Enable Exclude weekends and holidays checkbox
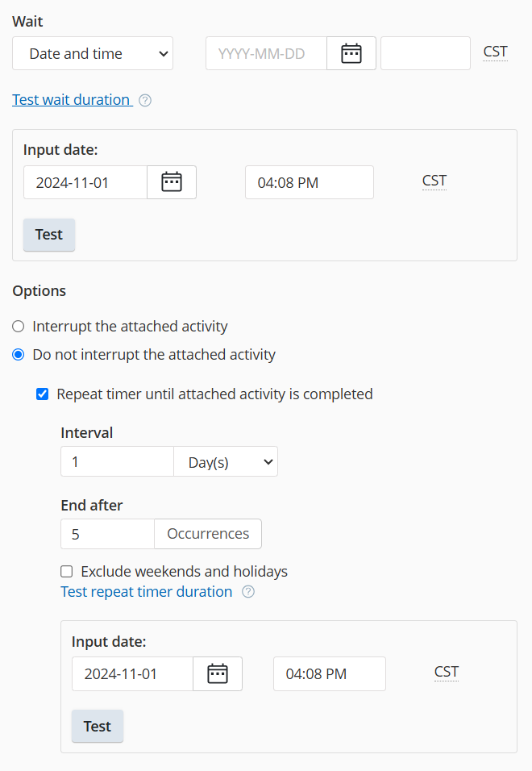Screen dimensions: 532x771 67,572
